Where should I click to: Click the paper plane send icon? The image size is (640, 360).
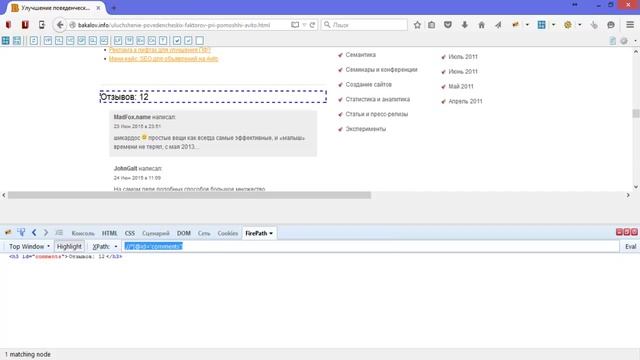pyautogui.click(x=498, y=25)
